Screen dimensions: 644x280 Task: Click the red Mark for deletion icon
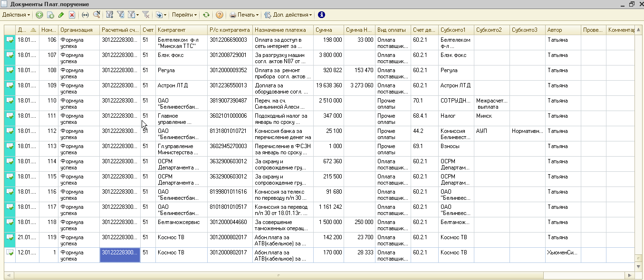coord(72,15)
